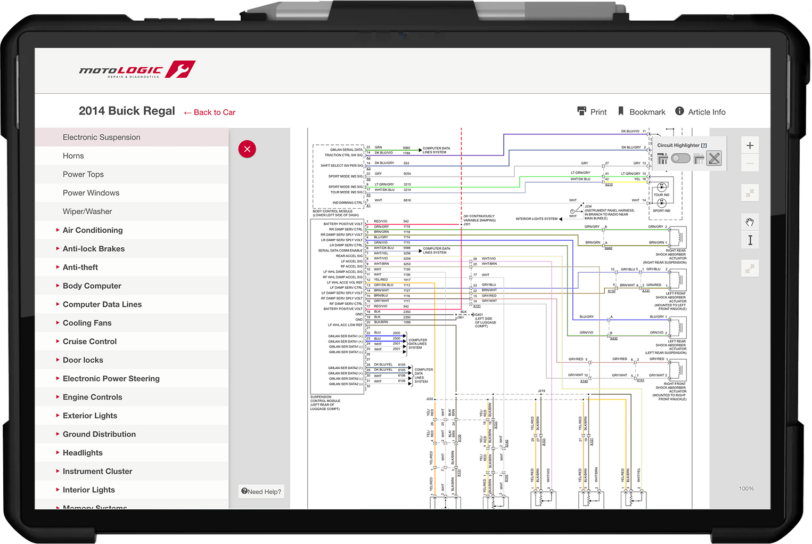Go back via Back to Car link
This screenshot has height=544, width=812.
[x=210, y=112]
